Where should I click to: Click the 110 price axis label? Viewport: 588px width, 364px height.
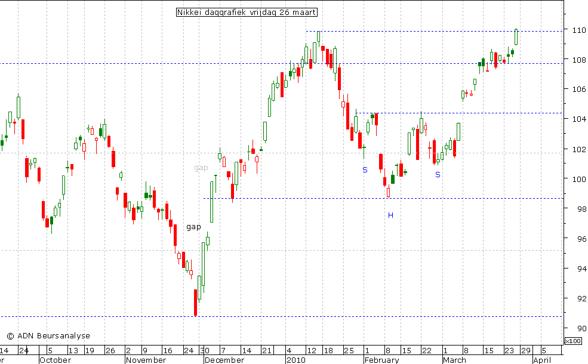click(x=578, y=30)
